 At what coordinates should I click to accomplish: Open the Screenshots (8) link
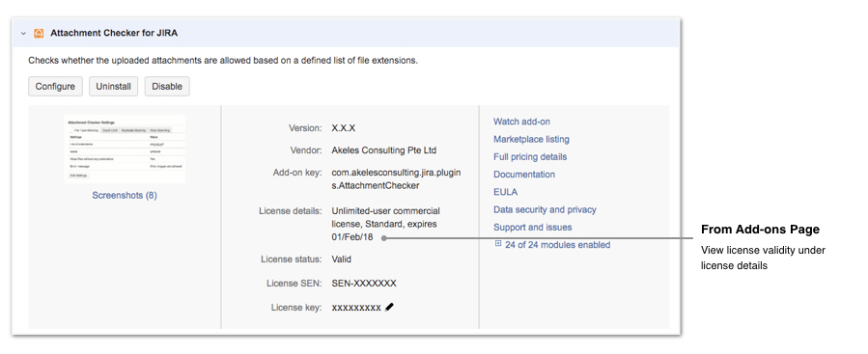click(125, 195)
